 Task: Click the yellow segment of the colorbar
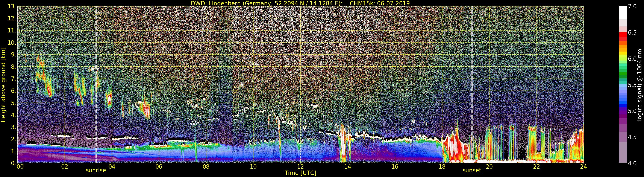pos(623,53)
